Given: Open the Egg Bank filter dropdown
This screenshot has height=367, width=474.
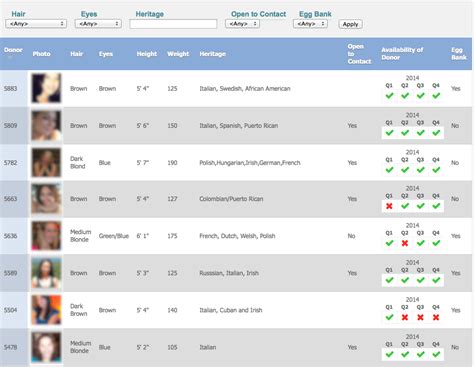Looking at the screenshot, I should [310, 24].
